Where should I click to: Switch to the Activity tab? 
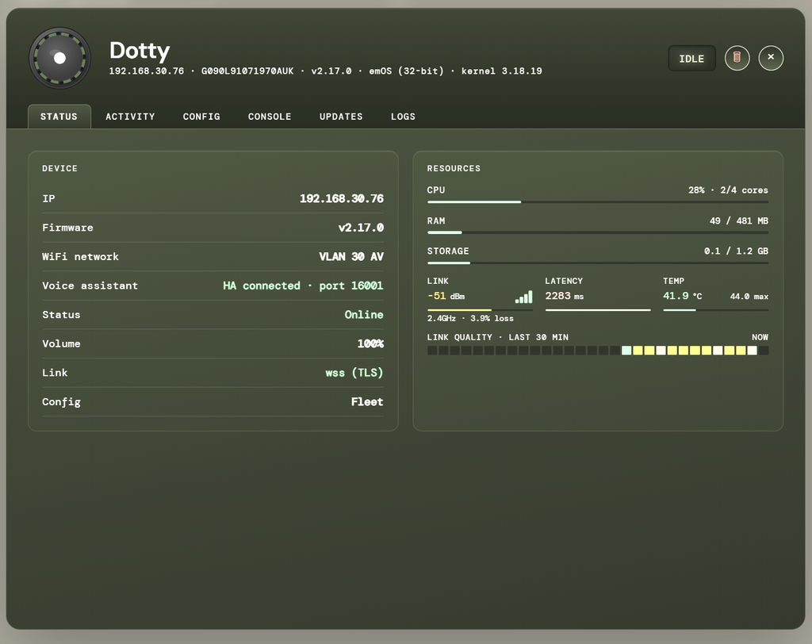(131, 117)
